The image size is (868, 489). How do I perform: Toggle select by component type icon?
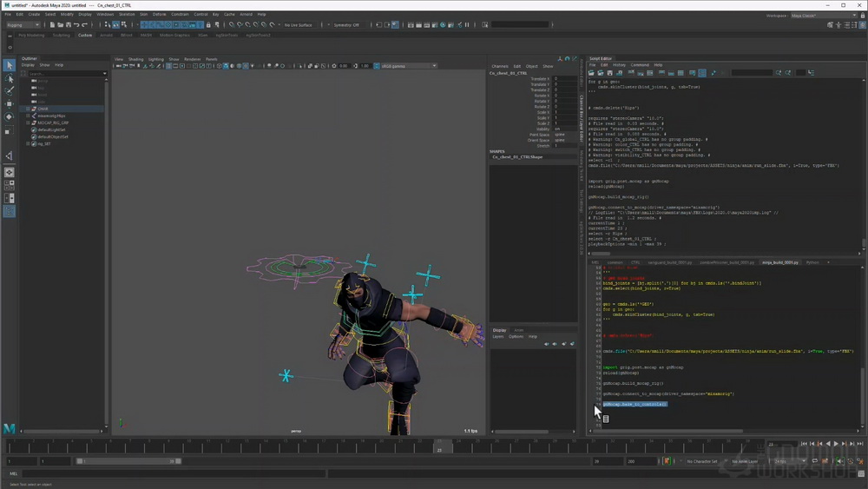pyautogui.click(x=124, y=25)
